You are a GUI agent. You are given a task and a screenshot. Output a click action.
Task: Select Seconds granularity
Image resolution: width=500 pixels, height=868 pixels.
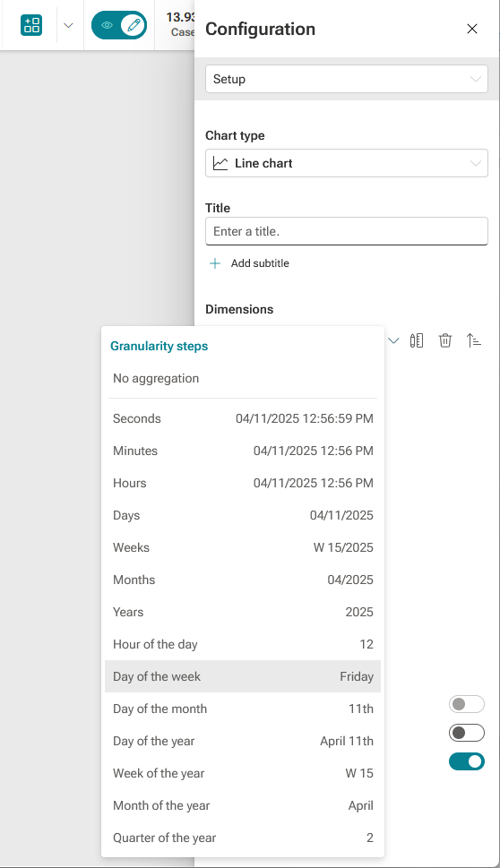tap(243, 418)
